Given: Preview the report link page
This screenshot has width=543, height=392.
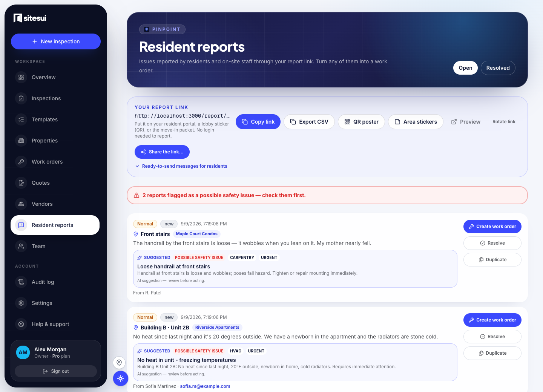Looking at the screenshot, I should (x=466, y=122).
